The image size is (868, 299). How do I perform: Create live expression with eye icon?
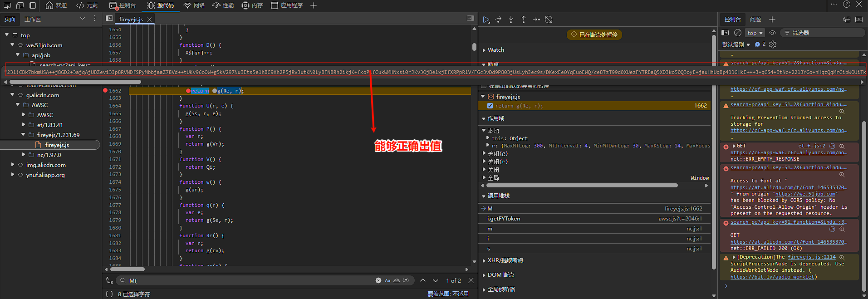tap(772, 33)
